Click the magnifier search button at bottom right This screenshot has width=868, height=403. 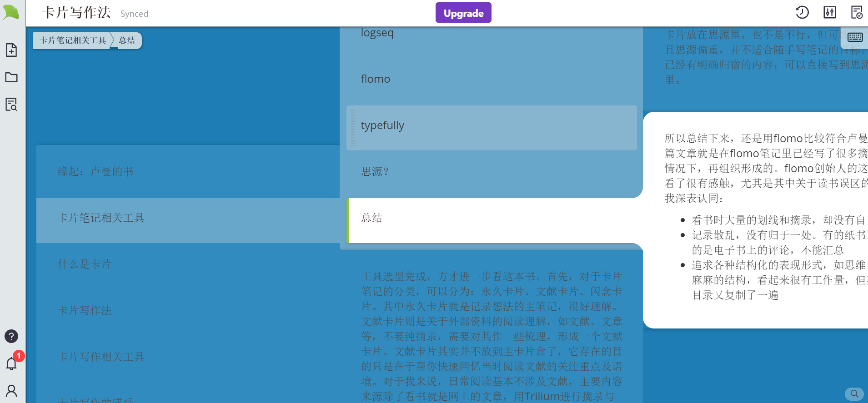(854, 393)
